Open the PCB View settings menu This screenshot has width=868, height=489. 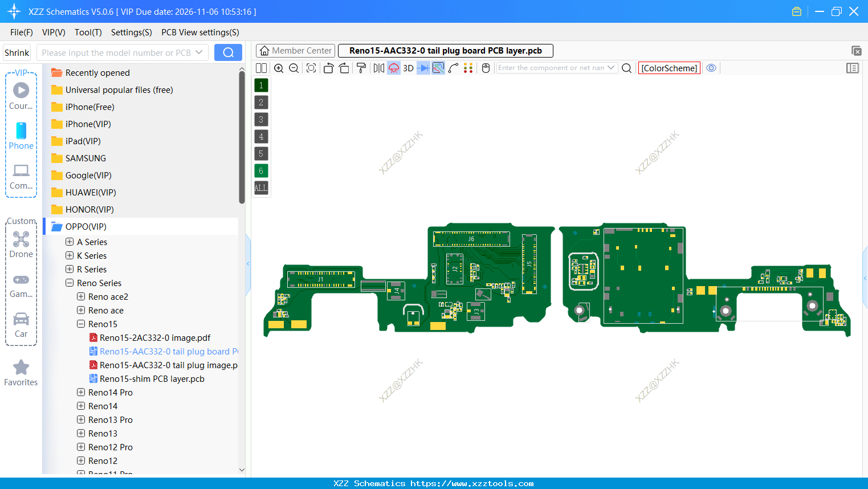pos(199,32)
